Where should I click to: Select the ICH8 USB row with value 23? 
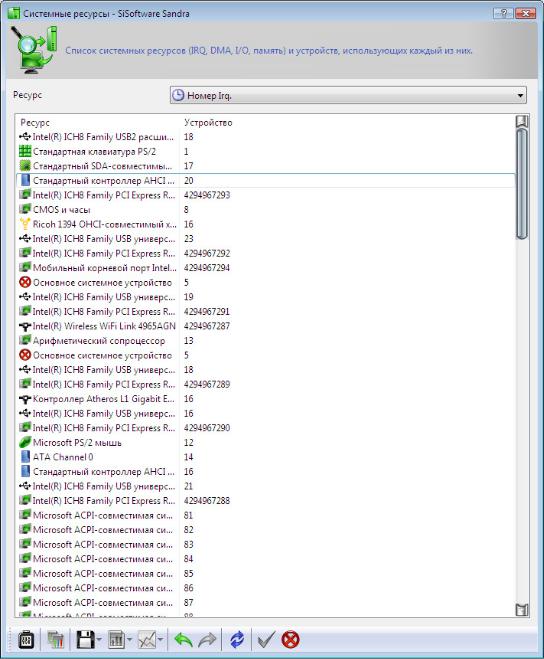pos(266,239)
